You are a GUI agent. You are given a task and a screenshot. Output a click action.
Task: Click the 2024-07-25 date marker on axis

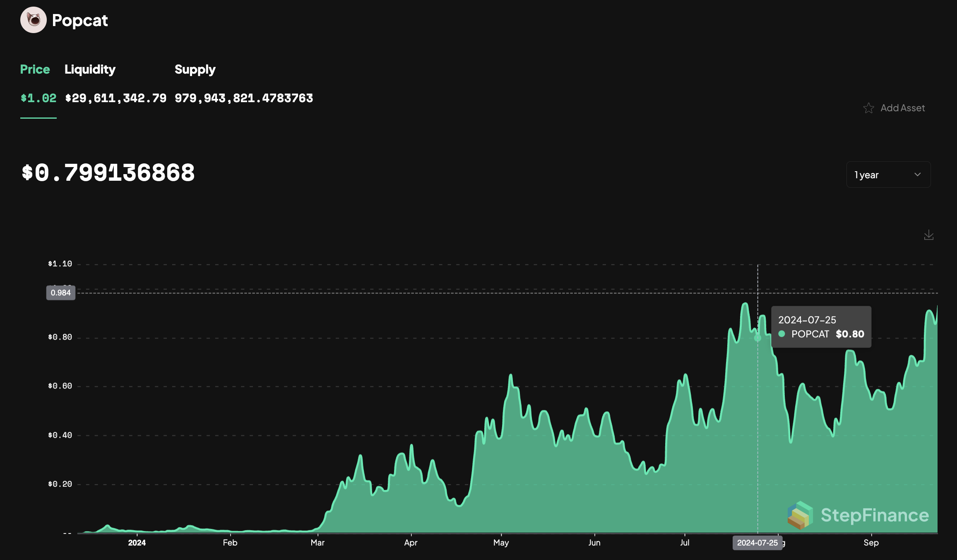(x=757, y=543)
